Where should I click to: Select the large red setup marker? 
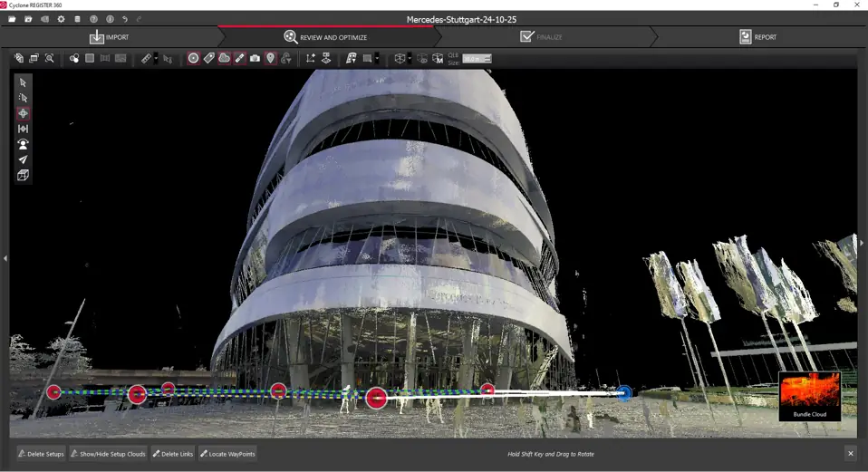(376, 398)
